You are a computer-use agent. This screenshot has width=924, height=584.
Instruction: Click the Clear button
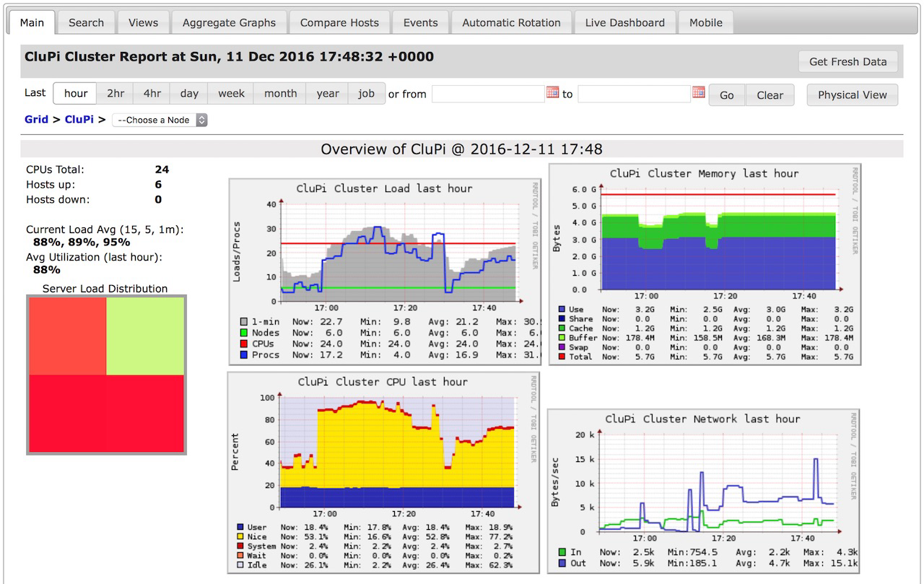click(770, 95)
